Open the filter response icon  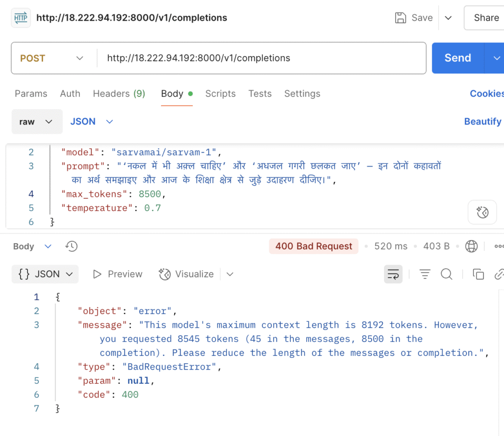[x=425, y=274]
